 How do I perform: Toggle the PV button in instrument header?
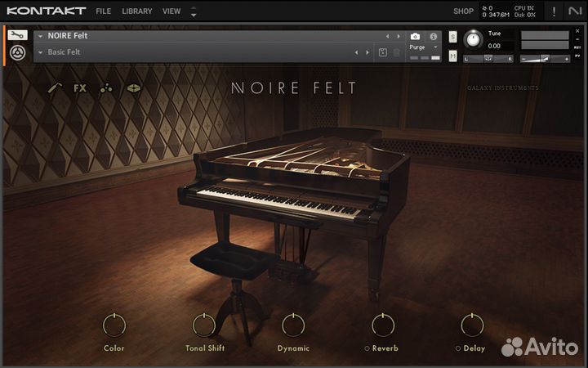point(577,56)
